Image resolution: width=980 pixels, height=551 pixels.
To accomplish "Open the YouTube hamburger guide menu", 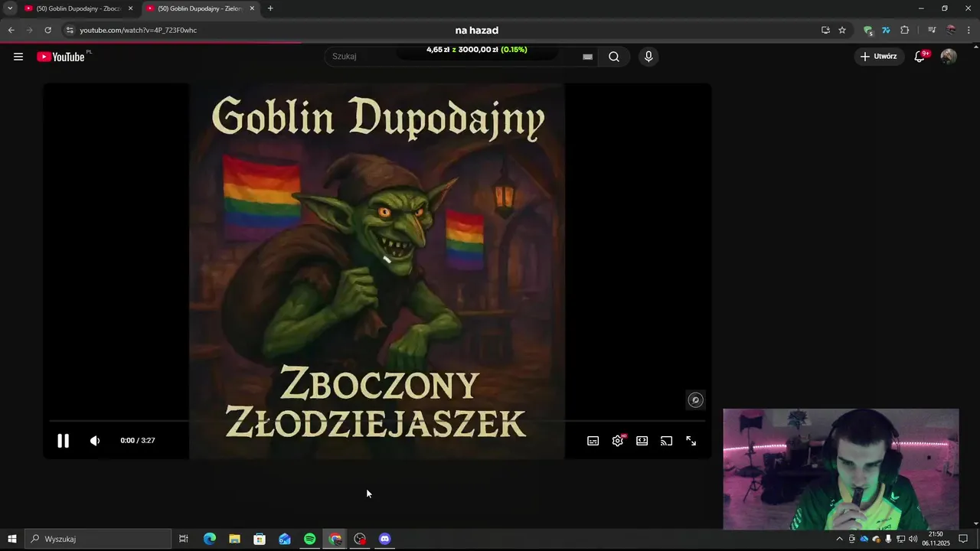I will [18, 57].
